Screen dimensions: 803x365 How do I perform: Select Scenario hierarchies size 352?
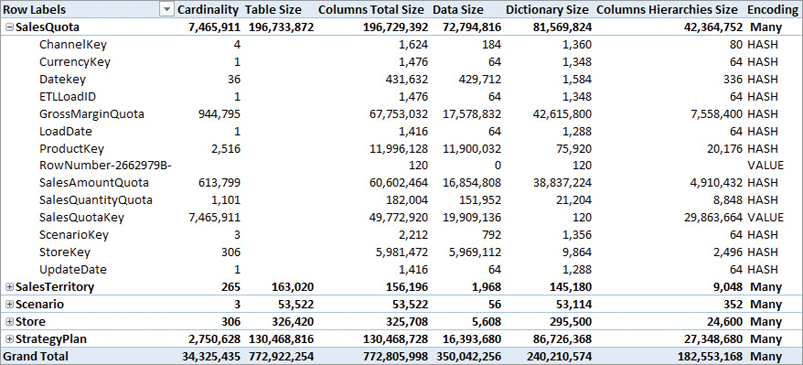pyautogui.click(x=733, y=305)
